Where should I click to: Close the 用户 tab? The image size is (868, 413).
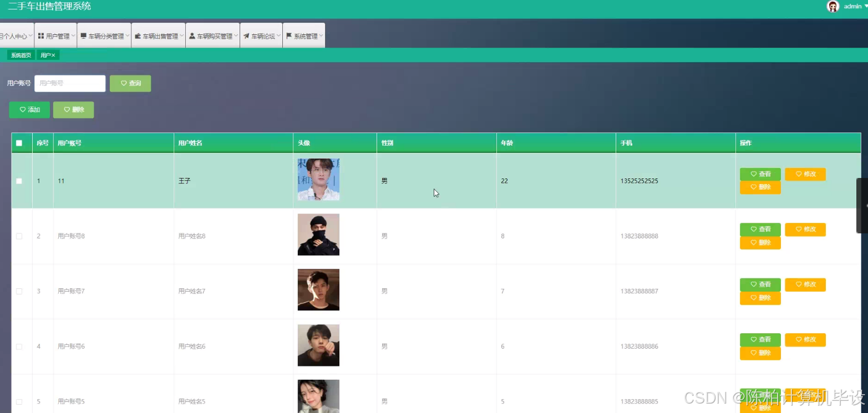tap(53, 55)
